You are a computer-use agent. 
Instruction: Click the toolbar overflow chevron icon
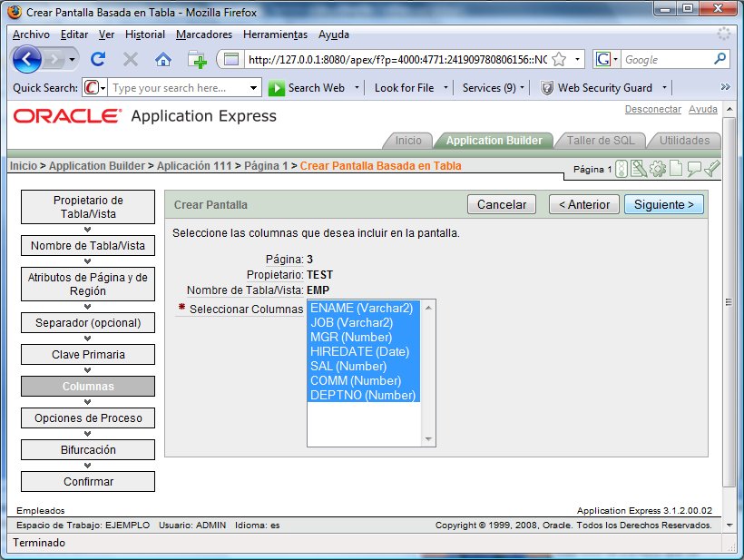click(x=725, y=87)
